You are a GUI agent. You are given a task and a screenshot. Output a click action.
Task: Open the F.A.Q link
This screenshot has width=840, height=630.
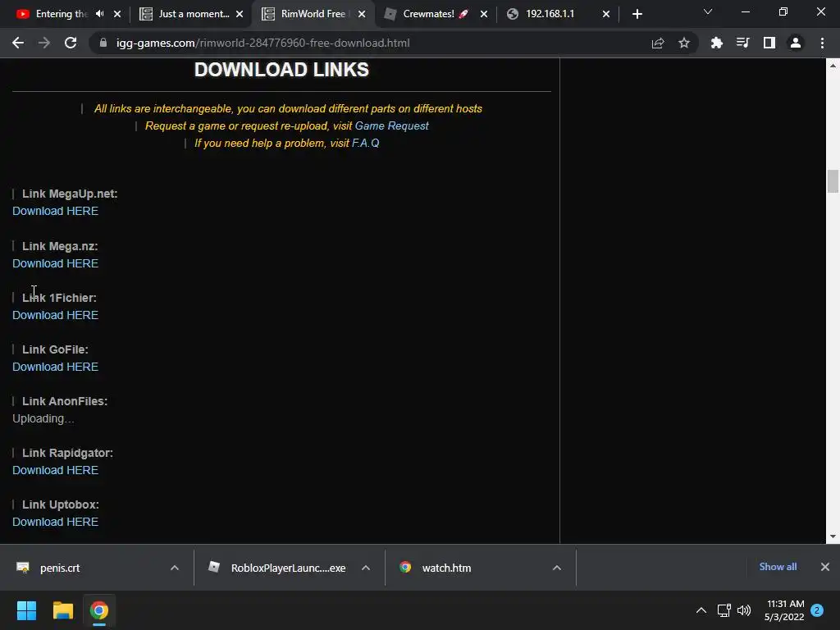tap(365, 143)
